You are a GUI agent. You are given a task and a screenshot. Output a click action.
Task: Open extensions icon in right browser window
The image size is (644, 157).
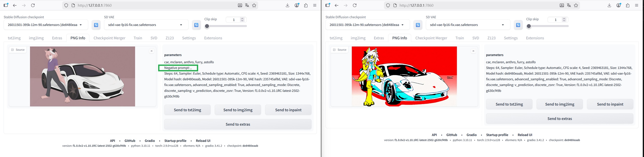click(628, 5)
